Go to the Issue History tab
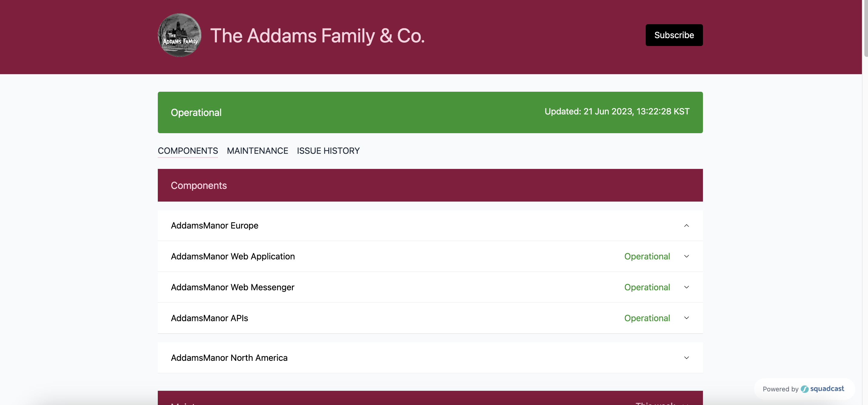The width and height of the screenshot is (868, 405). 328,151
